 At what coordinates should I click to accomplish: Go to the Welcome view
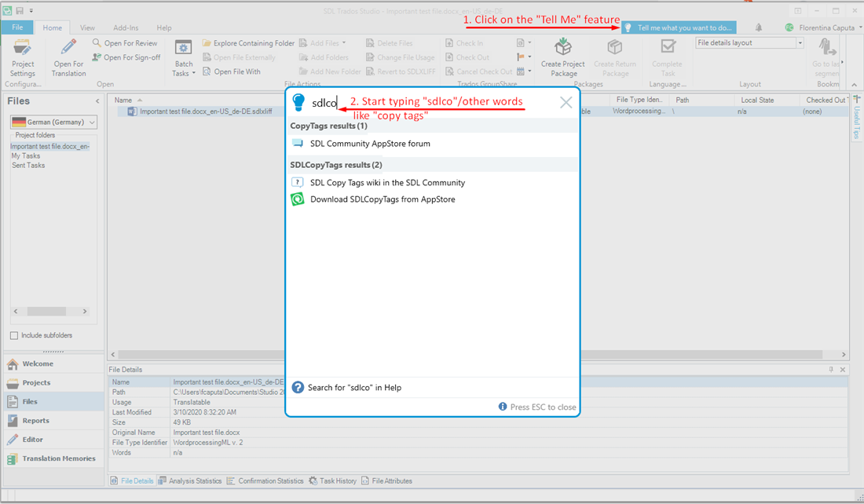pyautogui.click(x=53, y=364)
